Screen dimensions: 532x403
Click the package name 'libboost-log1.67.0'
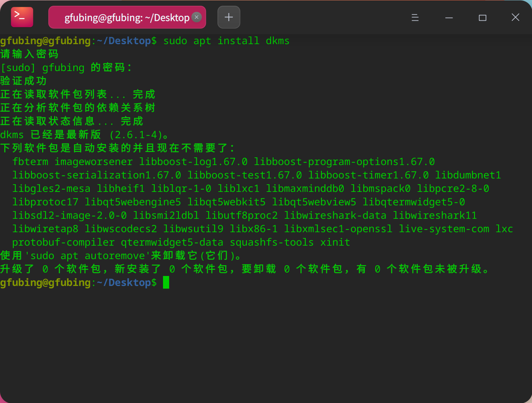pyautogui.click(x=193, y=162)
